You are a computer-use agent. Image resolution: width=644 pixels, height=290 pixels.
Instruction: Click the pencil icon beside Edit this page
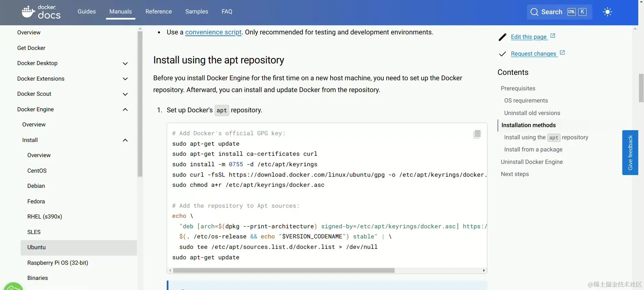(503, 37)
